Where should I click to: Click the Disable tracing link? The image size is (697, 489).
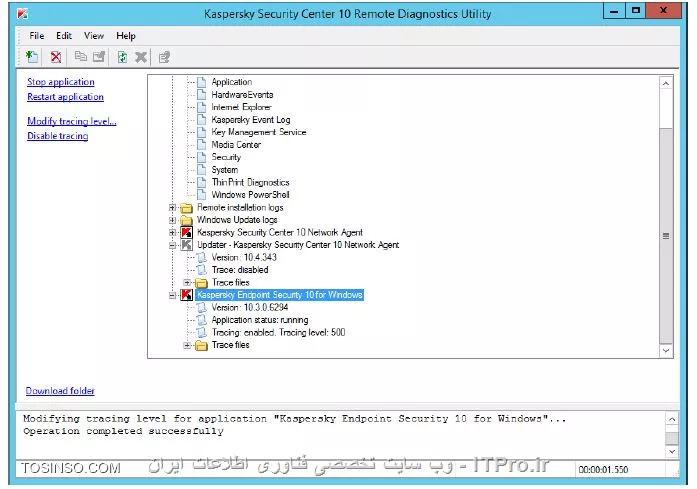pyautogui.click(x=58, y=136)
